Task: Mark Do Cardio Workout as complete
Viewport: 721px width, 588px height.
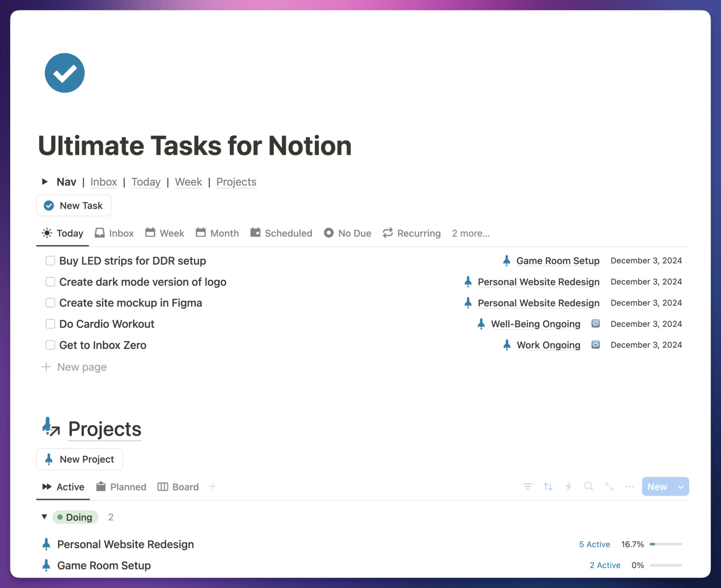Action: 50,324
